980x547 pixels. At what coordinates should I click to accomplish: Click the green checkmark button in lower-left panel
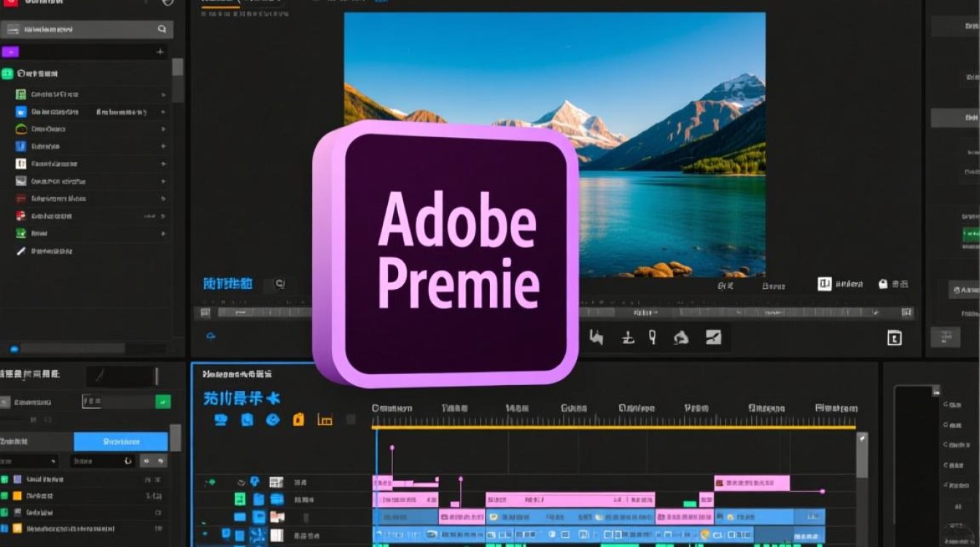pyautogui.click(x=163, y=401)
